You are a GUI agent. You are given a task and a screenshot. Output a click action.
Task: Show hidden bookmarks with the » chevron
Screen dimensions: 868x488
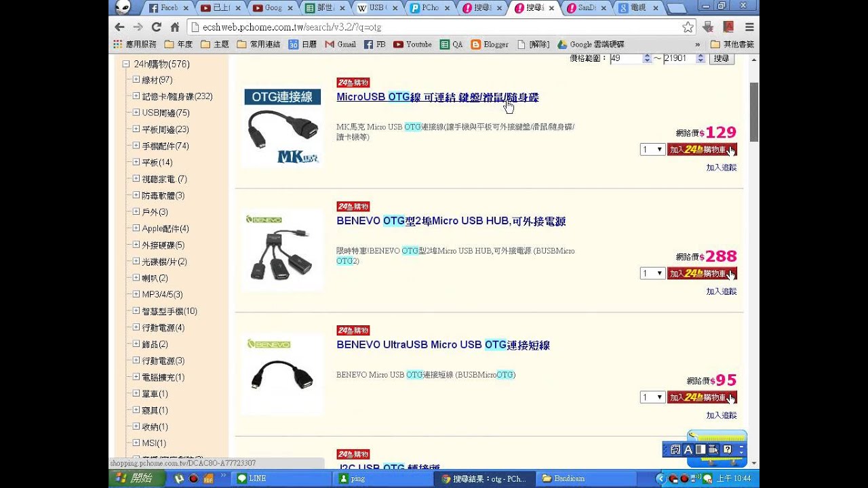[x=698, y=44]
